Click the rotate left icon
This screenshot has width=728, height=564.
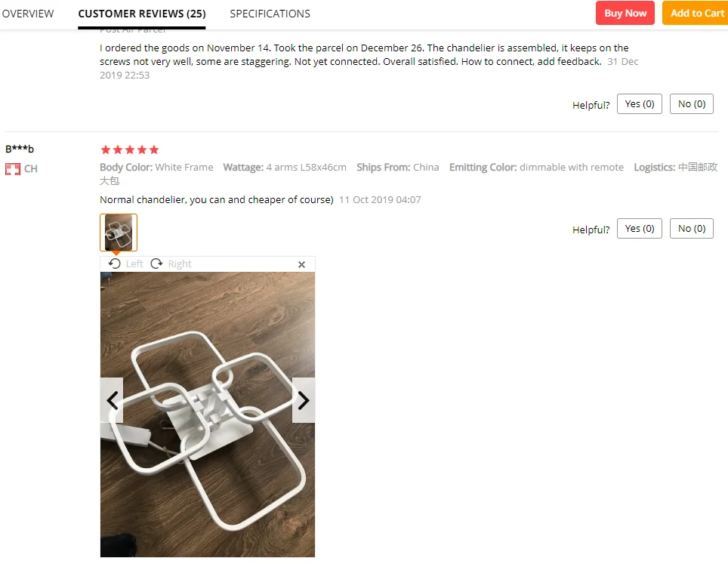114,264
